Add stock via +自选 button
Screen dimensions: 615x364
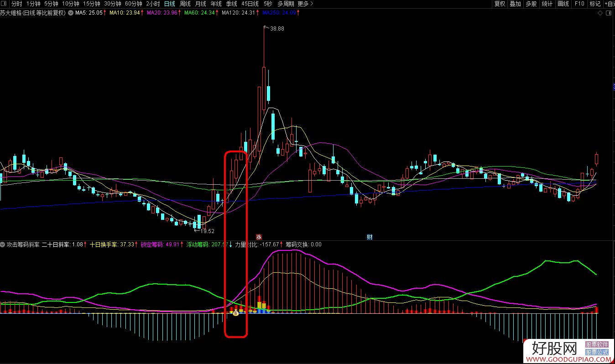609,4
